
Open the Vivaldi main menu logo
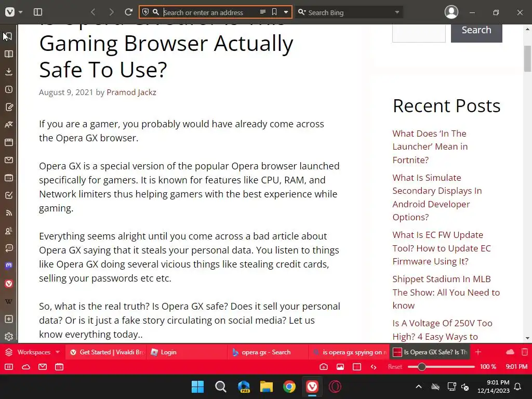tap(10, 12)
